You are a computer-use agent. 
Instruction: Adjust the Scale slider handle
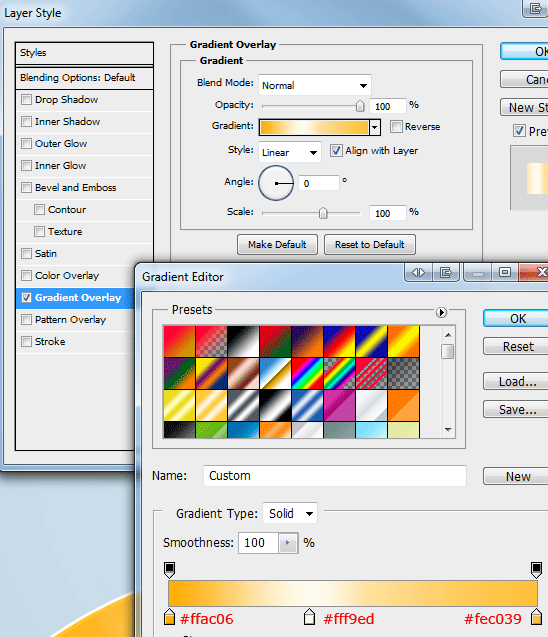pyautogui.click(x=323, y=213)
